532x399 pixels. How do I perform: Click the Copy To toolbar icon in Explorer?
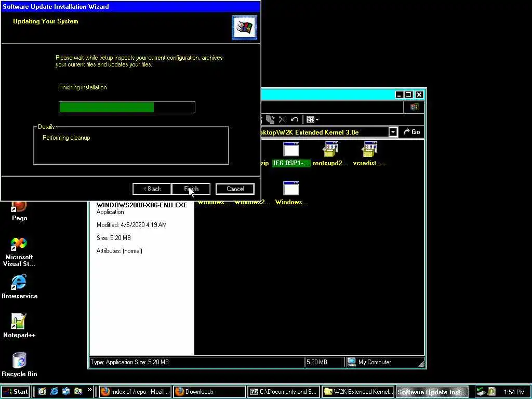point(270,119)
